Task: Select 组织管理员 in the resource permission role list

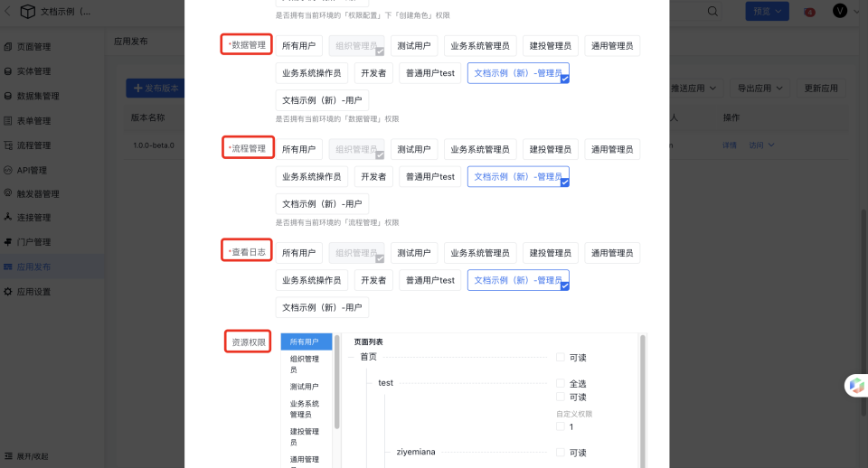Action: pos(305,364)
